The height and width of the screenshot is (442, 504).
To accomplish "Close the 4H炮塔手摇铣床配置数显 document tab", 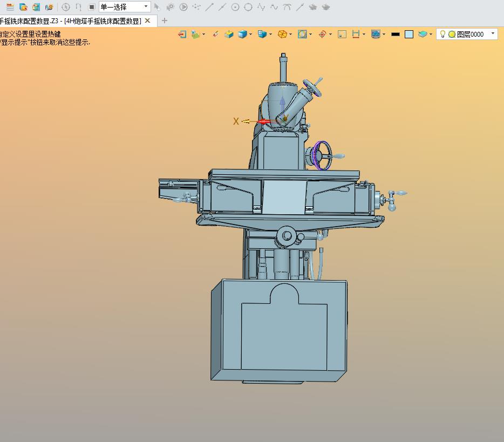I will (x=147, y=21).
